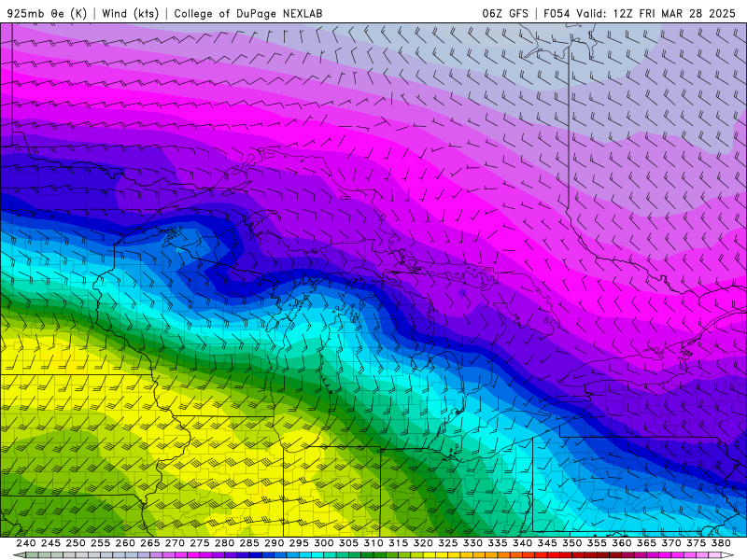The height and width of the screenshot is (560, 747).
Task: Select the 335 value on the legend
Action: click(x=498, y=543)
